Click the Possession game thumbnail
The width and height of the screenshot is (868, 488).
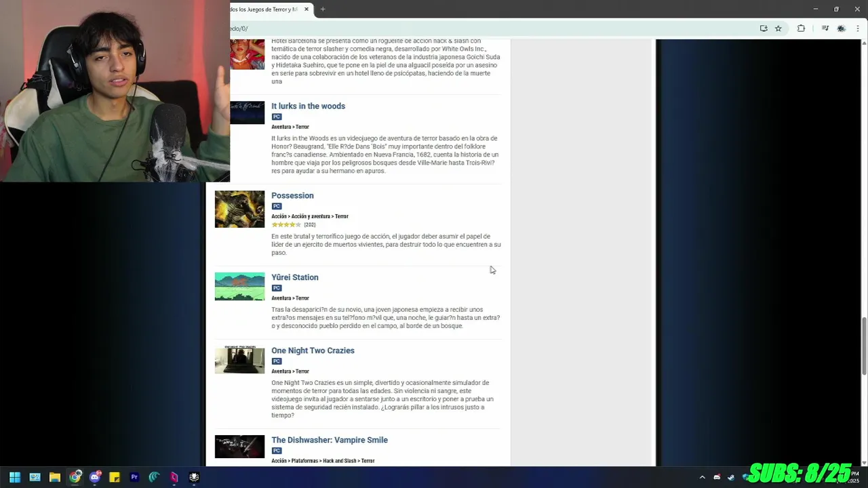(239, 209)
